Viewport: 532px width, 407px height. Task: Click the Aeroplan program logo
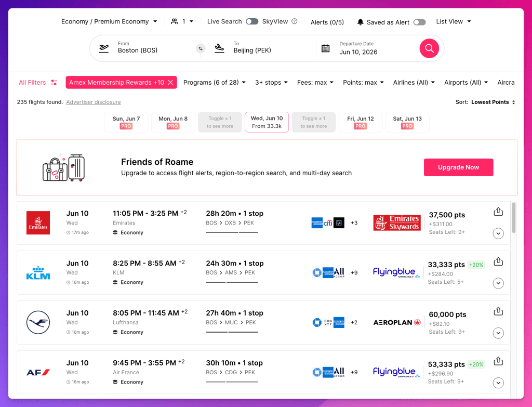pyautogui.click(x=397, y=322)
